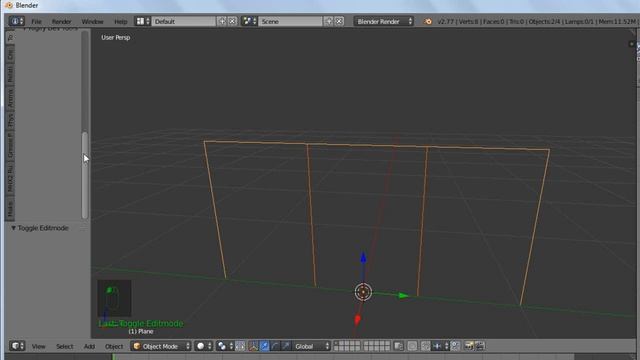The image size is (640, 360).
Task: Open the viewport shading selector
Action: point(203,346)
